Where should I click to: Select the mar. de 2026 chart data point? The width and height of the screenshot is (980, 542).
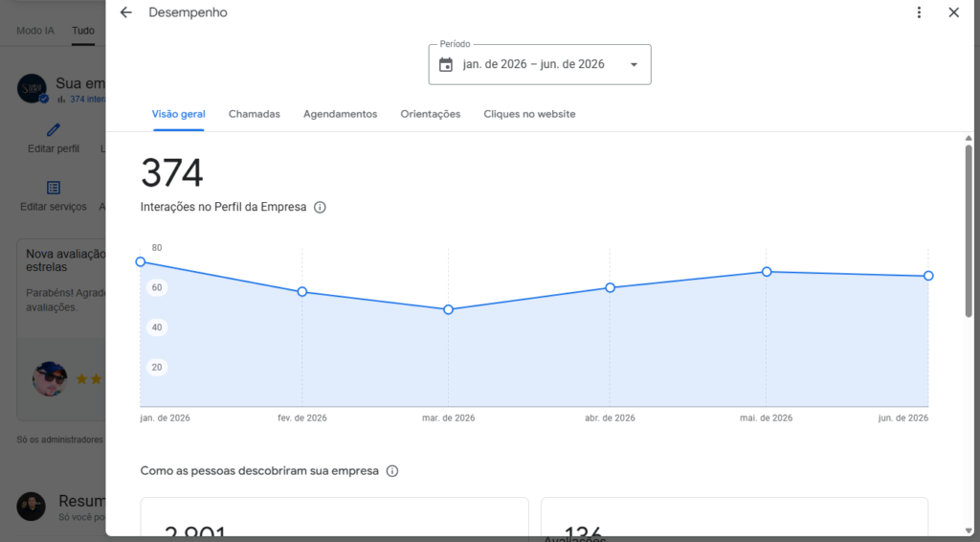pyautogui.click(x=448, y=309)
